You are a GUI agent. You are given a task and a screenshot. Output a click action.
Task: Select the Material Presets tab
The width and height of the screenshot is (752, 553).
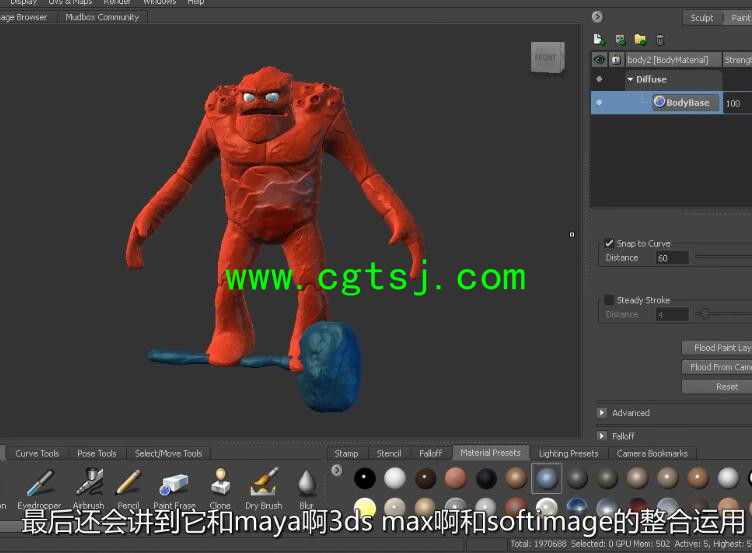pos(490,453)
